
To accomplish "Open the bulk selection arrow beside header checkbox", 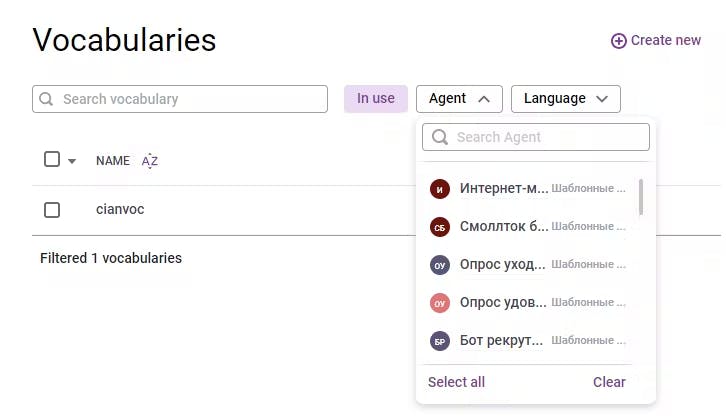I will pyautogui.click(x=72, y=161).
